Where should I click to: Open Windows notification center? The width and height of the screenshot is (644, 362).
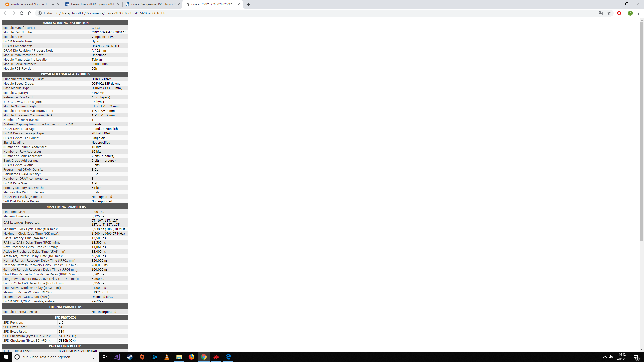coord(636,357)
